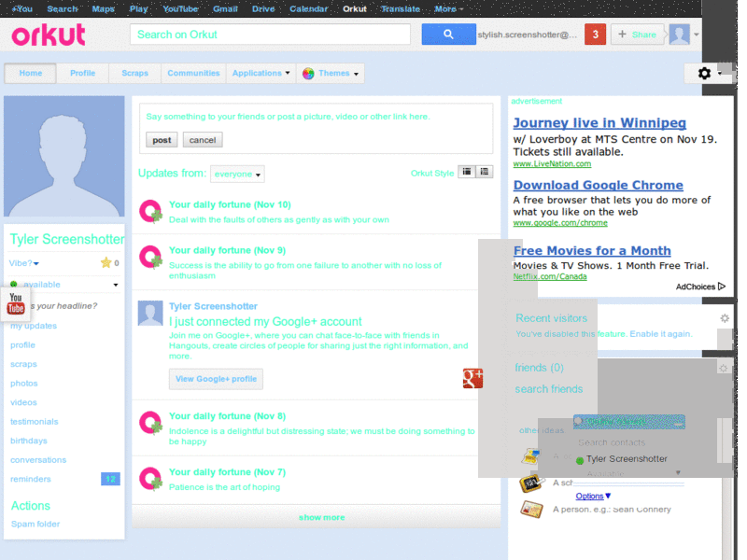Open the Communities tab
The height and width of the screenshot is (560, 747).
[x=193, y=74]
